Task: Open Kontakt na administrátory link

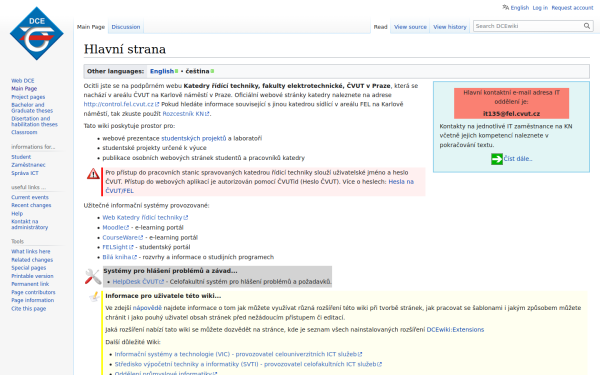Action: [x=29, y=224]
